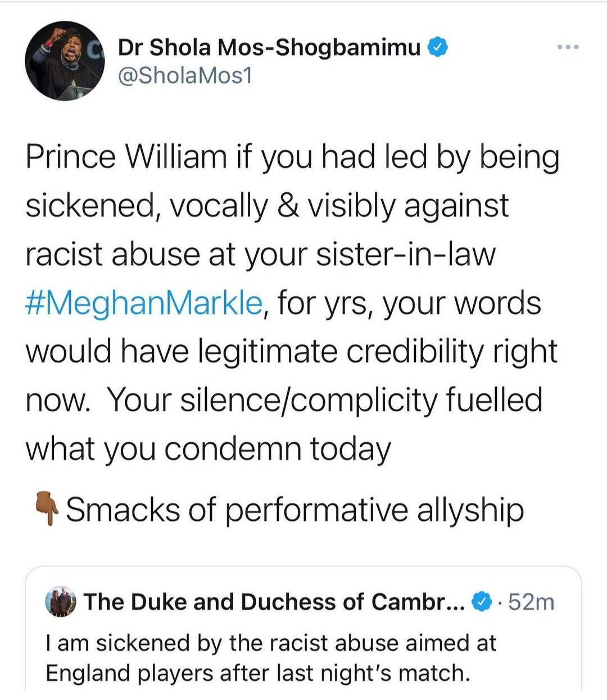Click the would have legitimate credibility line
The height and width of the screenshot is (700, 607).
pyautogui.click(x=291, y=352)
